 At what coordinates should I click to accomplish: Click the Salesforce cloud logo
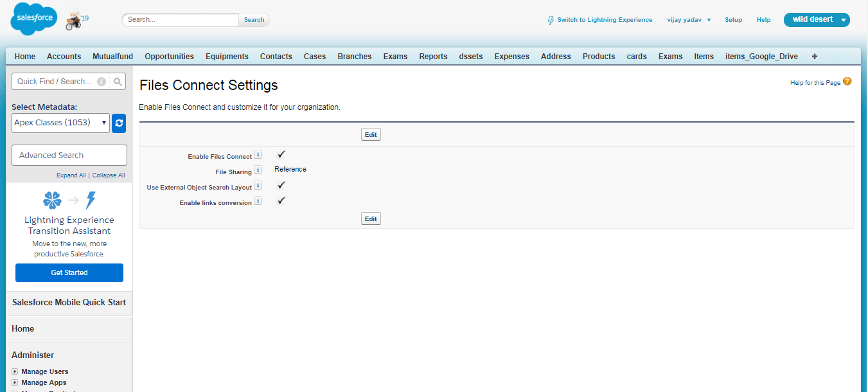(x=34, y=19)
